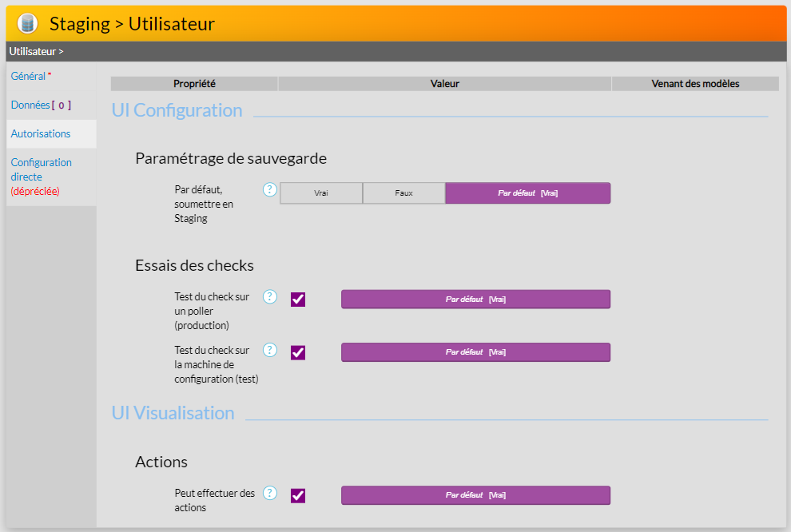Set configuration machine test to 'Par défaut'
Viewport: 791px width, 532px height.
click(475, 352)
